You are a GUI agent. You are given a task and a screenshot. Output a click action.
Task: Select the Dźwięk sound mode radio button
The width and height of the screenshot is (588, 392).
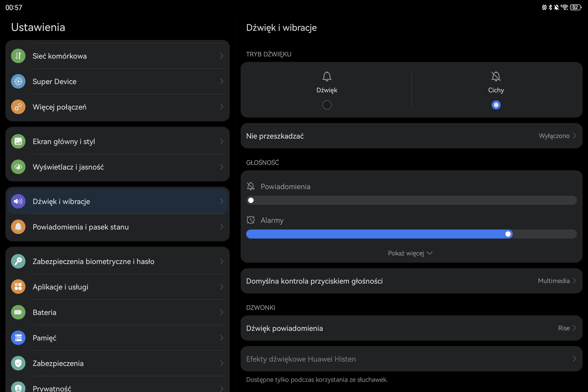[x=327, y=105]
